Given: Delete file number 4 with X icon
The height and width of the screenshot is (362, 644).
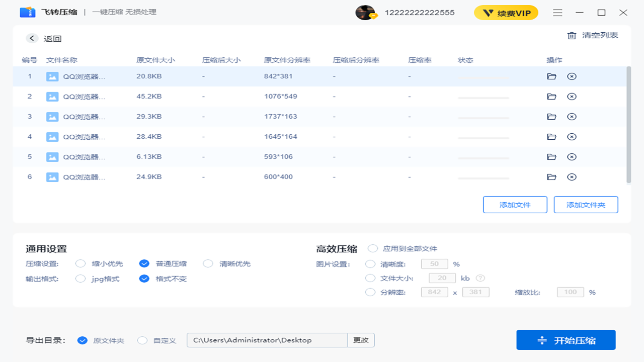Looking at the screenshot, I should tap(572, 137).
